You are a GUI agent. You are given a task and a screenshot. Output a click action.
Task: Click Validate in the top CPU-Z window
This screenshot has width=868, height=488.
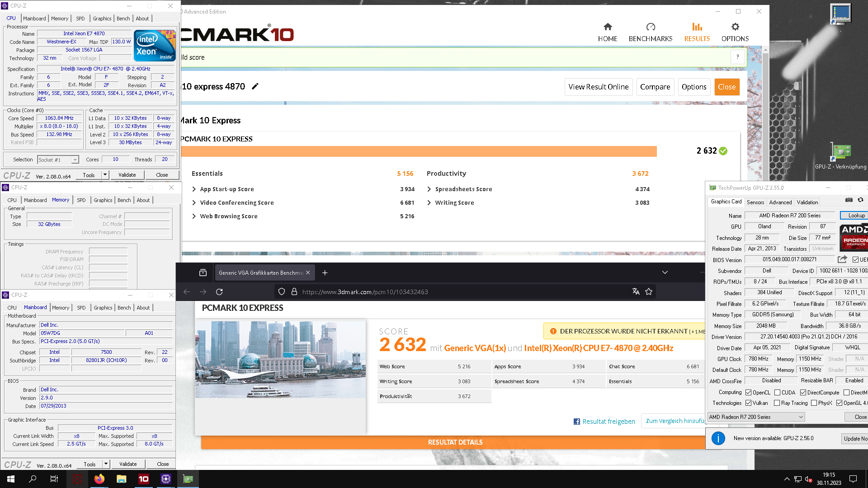click(x=127, y=175)
